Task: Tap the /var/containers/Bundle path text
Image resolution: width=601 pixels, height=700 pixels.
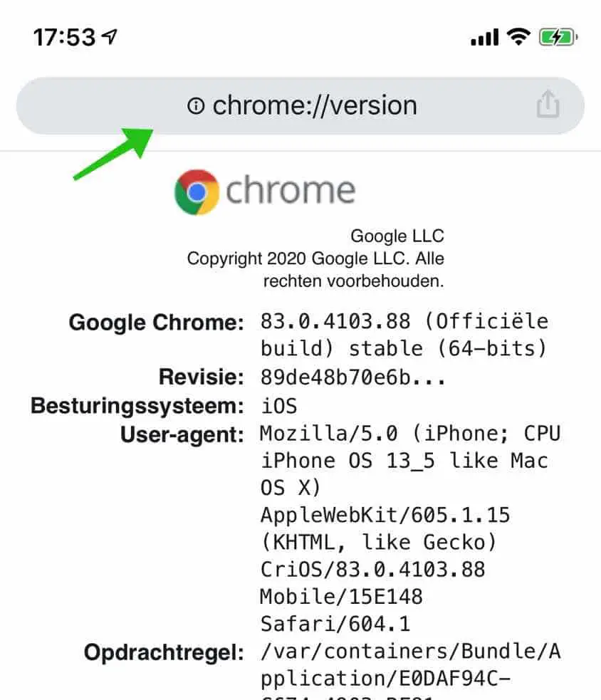Action: click(x=409, y=651)
